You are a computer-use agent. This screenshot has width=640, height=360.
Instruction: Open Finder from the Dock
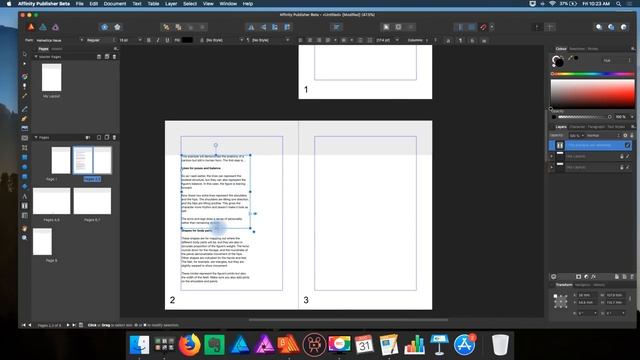point(139,345)
